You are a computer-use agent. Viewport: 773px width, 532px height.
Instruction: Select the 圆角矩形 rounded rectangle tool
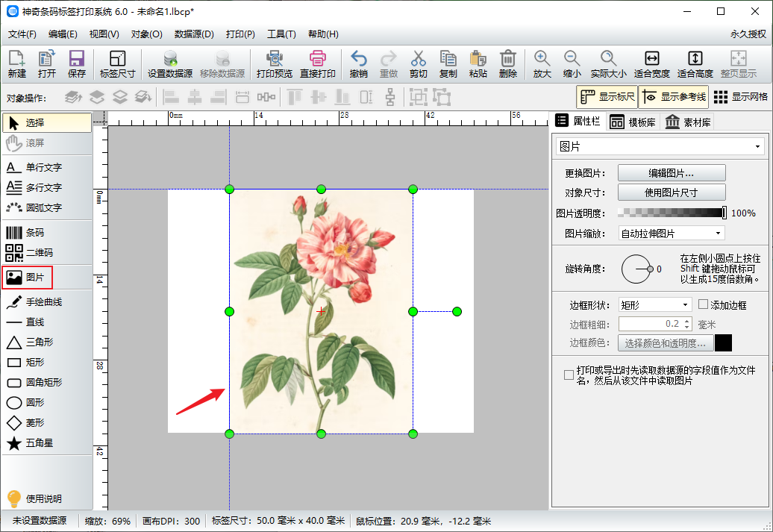coord(47,383)
